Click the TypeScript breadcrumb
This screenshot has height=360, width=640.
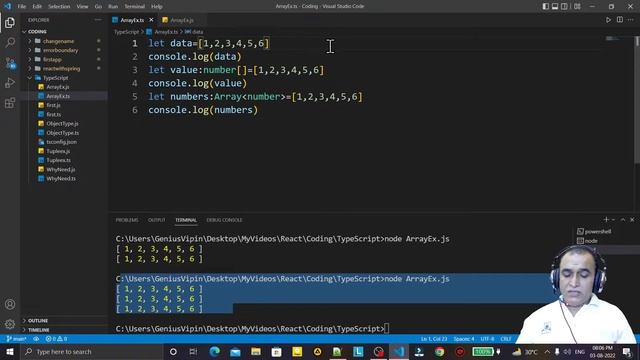pos(127,31)
